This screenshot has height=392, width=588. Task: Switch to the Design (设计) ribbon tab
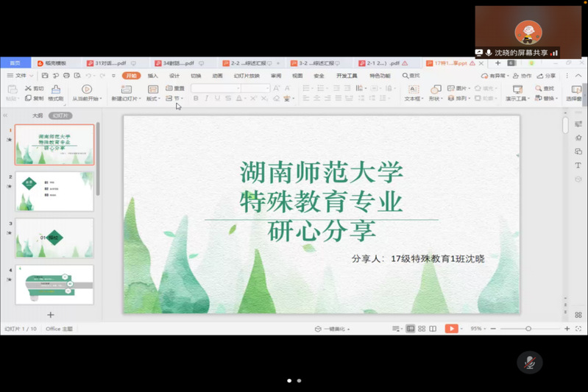[174, 76]
